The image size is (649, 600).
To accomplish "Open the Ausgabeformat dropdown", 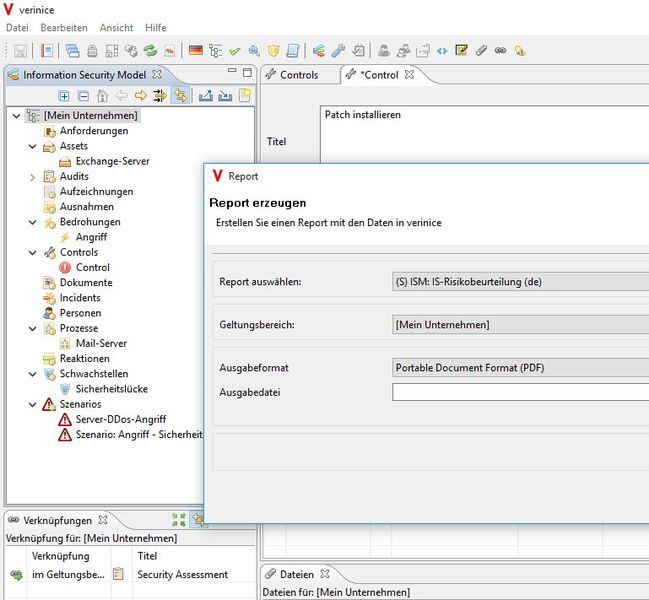I will point(520,368).
